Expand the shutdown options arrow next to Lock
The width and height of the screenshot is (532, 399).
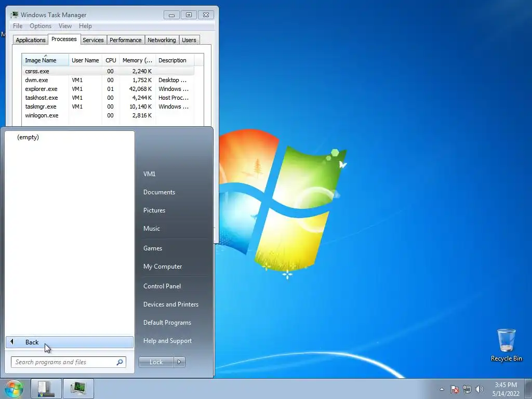179,362
